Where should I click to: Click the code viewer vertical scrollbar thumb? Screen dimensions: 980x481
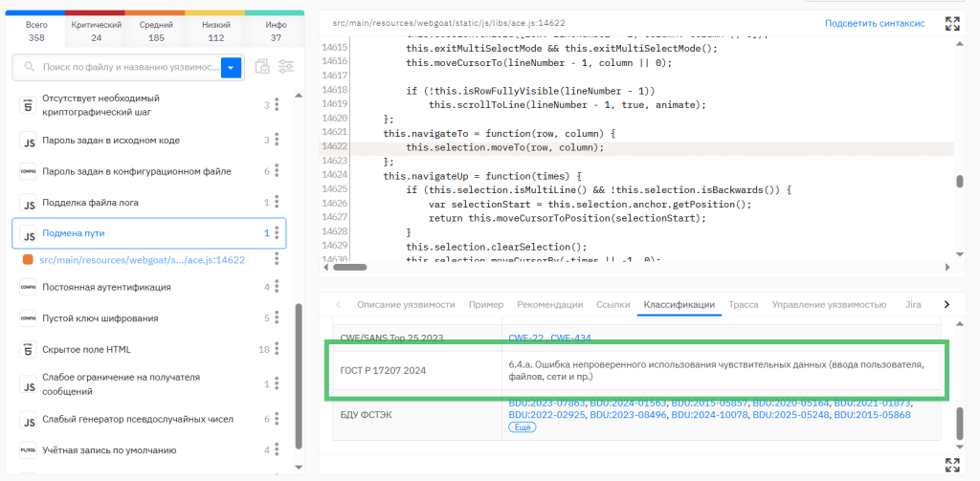(959, 181)
